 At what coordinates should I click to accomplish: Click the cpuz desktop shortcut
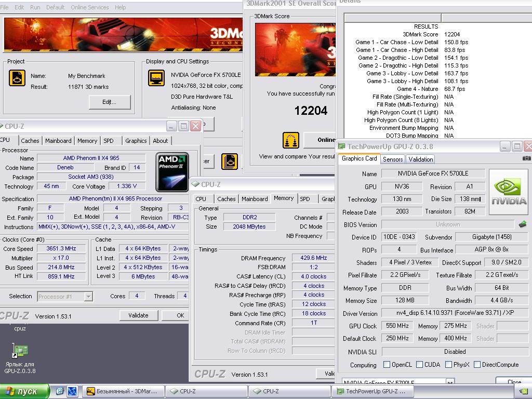(x=20, y=328)
